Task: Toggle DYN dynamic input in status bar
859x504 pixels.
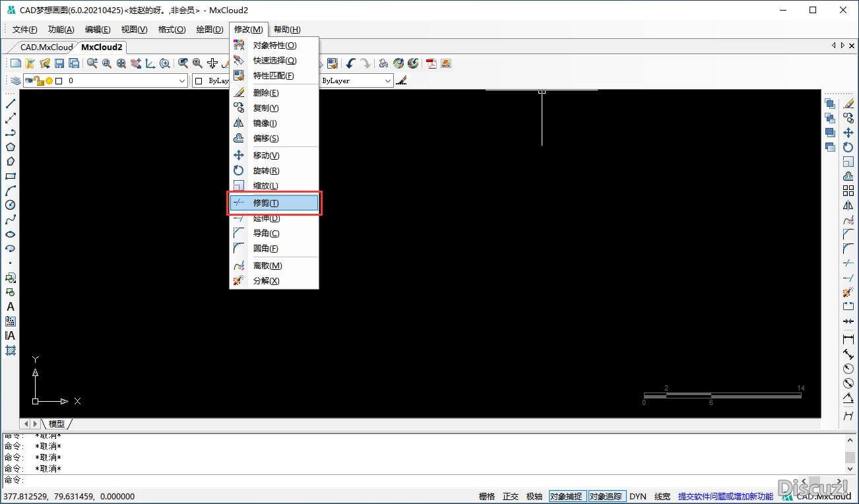Action: pos(638,497)
